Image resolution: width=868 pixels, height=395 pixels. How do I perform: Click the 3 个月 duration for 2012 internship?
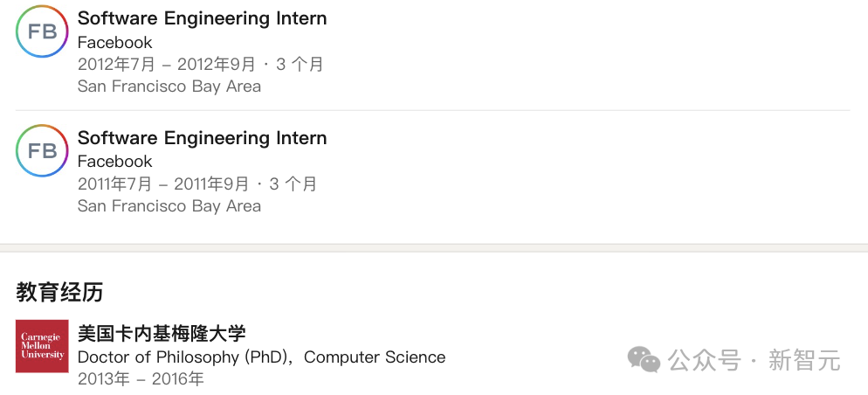coord(300,64)
